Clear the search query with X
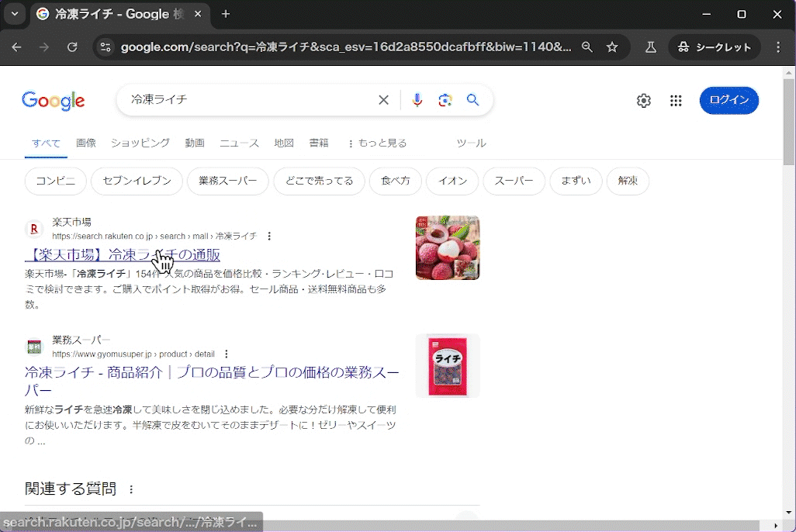This screenshot has height=532, width=796. [384, 100]
